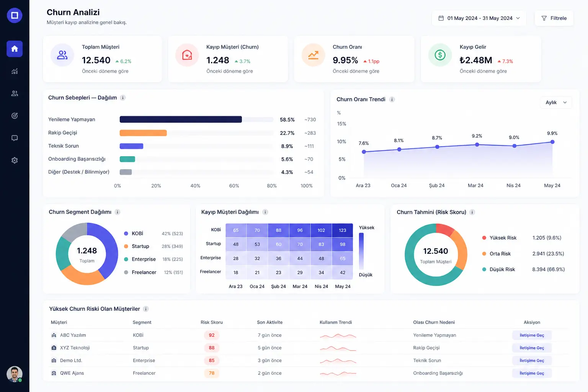The image size is (588, 392).
Task: Click İletişime Geç for Demo Ltd.
Action: [x=532, y=361]
